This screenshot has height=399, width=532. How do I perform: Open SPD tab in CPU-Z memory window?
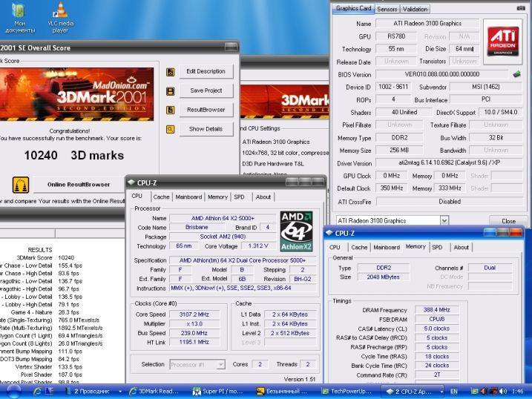437,248
